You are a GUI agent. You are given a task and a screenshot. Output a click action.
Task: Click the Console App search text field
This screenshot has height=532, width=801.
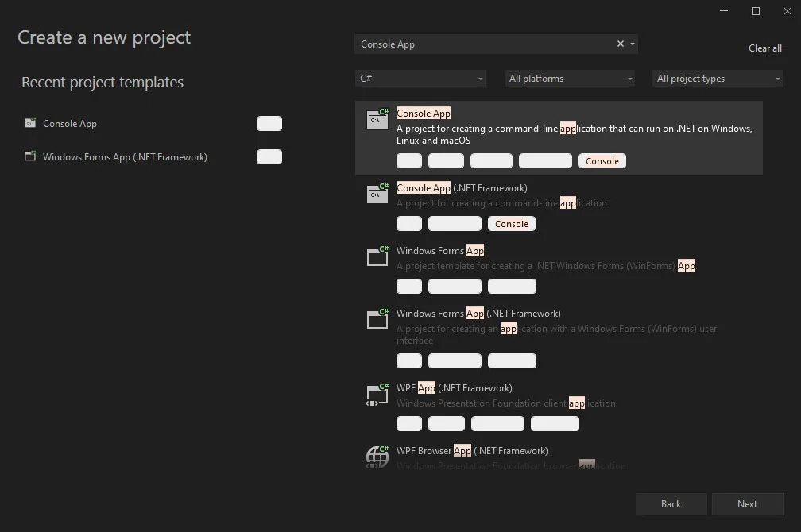pyautogui.click(x=485, y=44)
